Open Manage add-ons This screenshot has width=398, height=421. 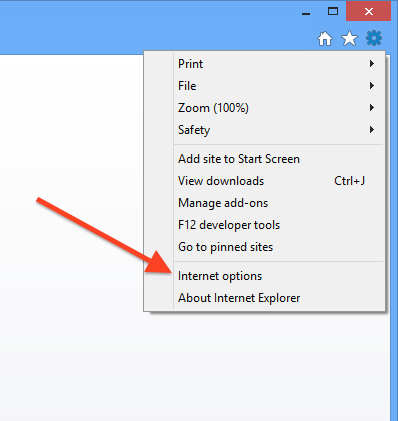point(265,203)
